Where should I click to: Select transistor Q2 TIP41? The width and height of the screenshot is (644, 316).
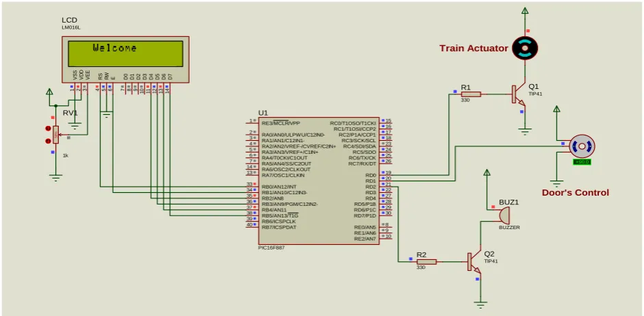click(473, 262)
